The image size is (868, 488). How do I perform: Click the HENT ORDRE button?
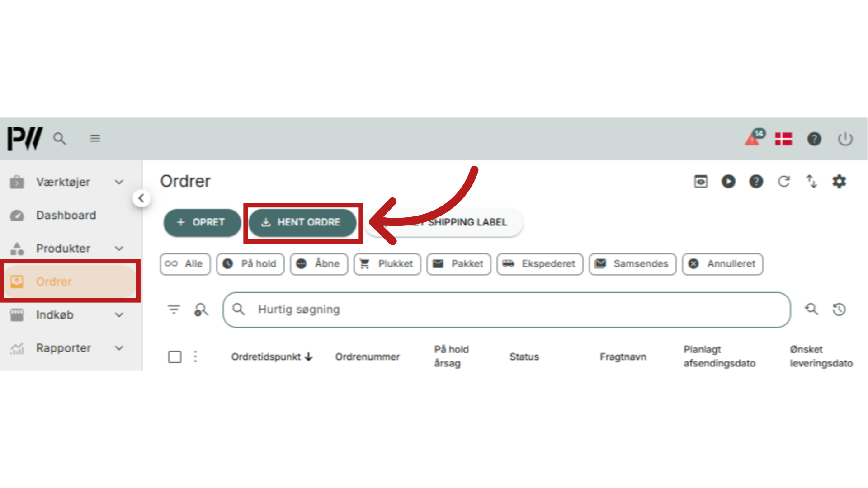click(x=302, y=222)
